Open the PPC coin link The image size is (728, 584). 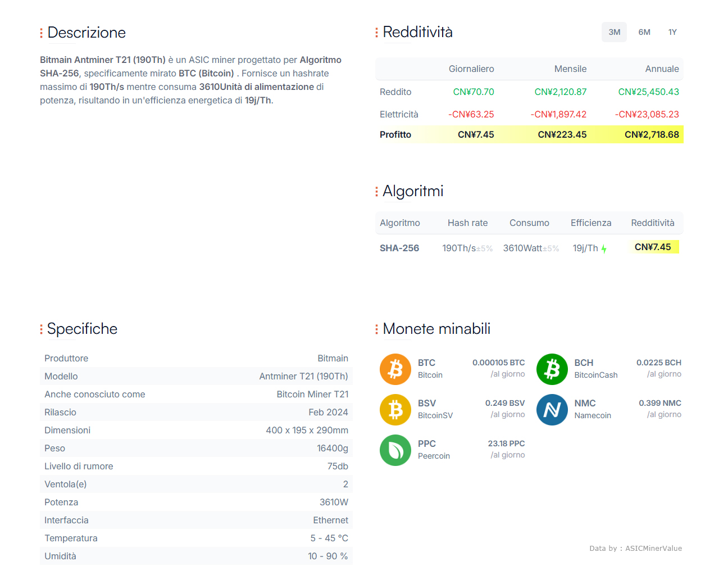427,444
